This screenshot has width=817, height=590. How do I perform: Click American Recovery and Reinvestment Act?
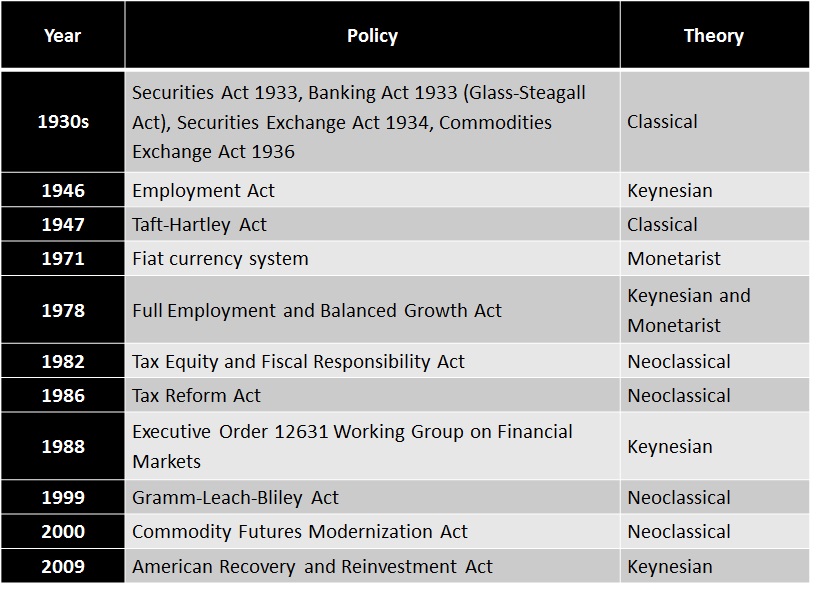[312, 566]
